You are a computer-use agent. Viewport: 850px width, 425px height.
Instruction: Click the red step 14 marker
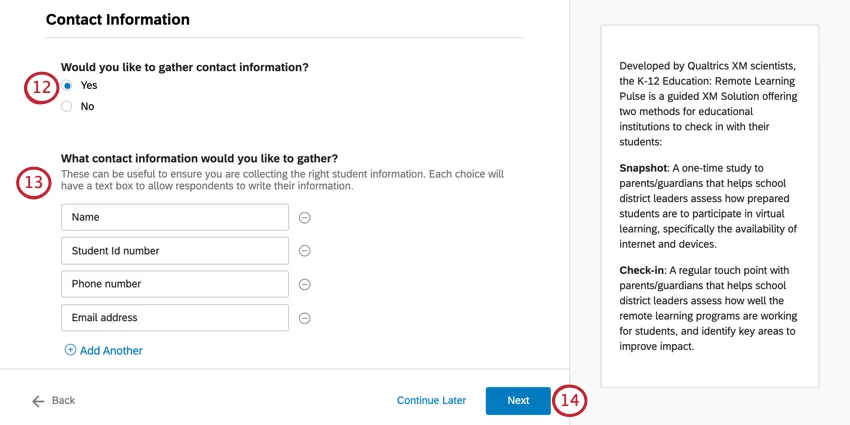click(569, 401)
